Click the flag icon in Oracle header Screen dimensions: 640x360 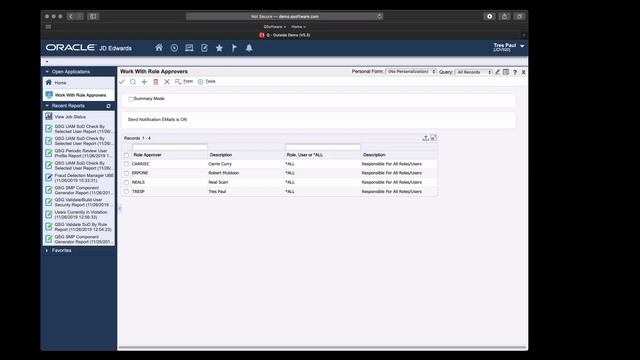[x=234, y=48]
